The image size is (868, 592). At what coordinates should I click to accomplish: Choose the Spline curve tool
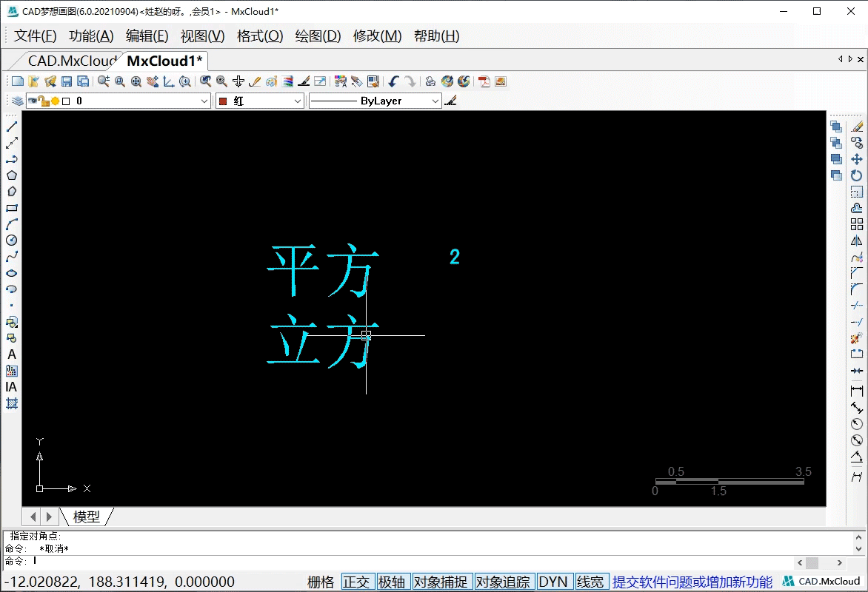pyautogui.click(x=12, y=257)
